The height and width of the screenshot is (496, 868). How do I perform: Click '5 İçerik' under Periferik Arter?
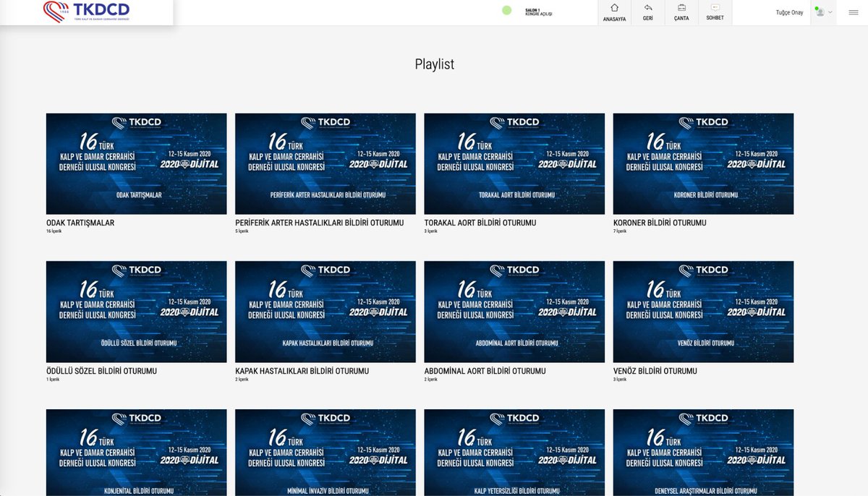click(x=242, y=231)
